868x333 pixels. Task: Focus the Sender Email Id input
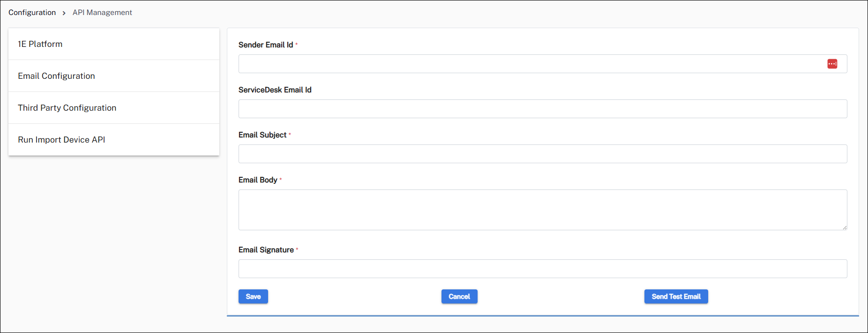click(530, 64)
